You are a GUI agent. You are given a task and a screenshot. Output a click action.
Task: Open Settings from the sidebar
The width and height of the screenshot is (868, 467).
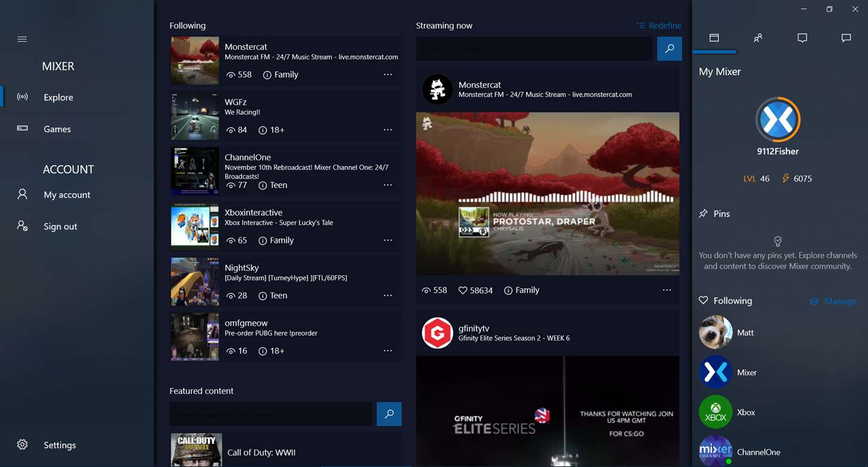60,445
